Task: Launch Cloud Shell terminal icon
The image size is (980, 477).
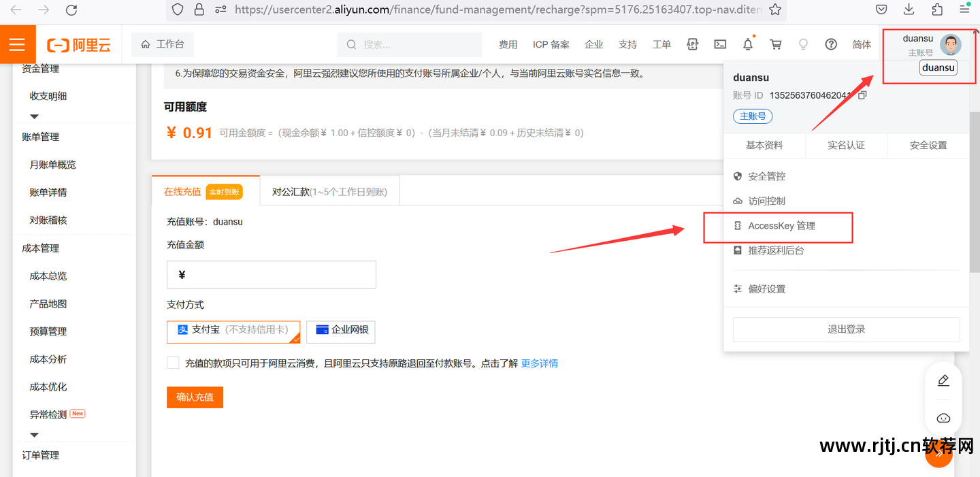Action: coord(720,44)
